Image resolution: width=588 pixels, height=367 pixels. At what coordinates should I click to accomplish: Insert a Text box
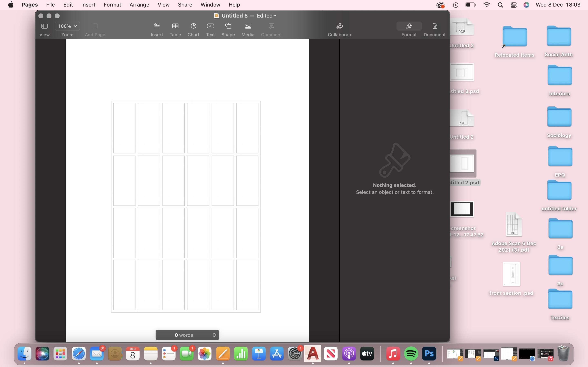click(210, 26)
